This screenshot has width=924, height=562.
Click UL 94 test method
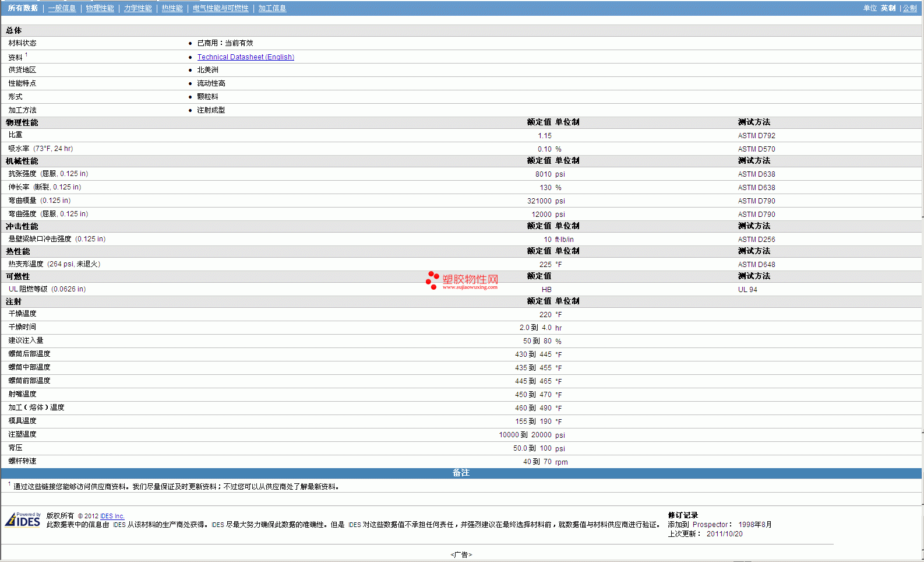[748, 290]
